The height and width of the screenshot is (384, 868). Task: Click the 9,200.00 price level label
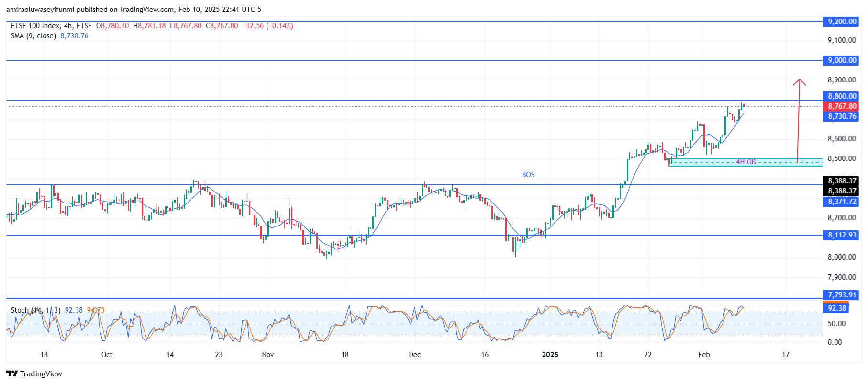pos(842,22)
